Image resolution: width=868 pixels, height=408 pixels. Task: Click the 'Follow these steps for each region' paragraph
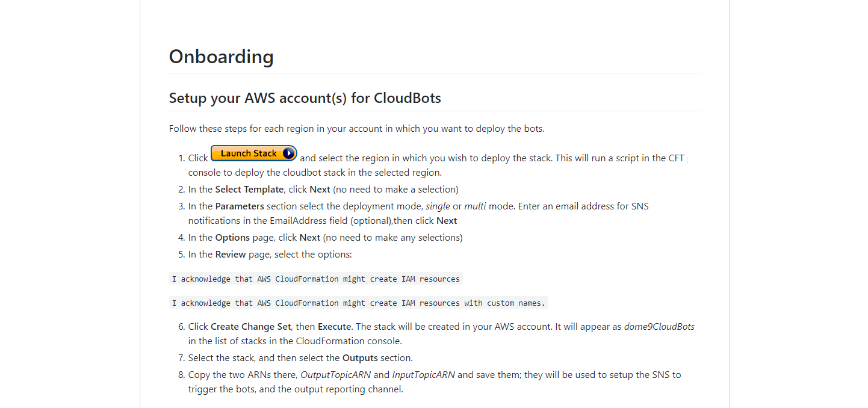357,129
